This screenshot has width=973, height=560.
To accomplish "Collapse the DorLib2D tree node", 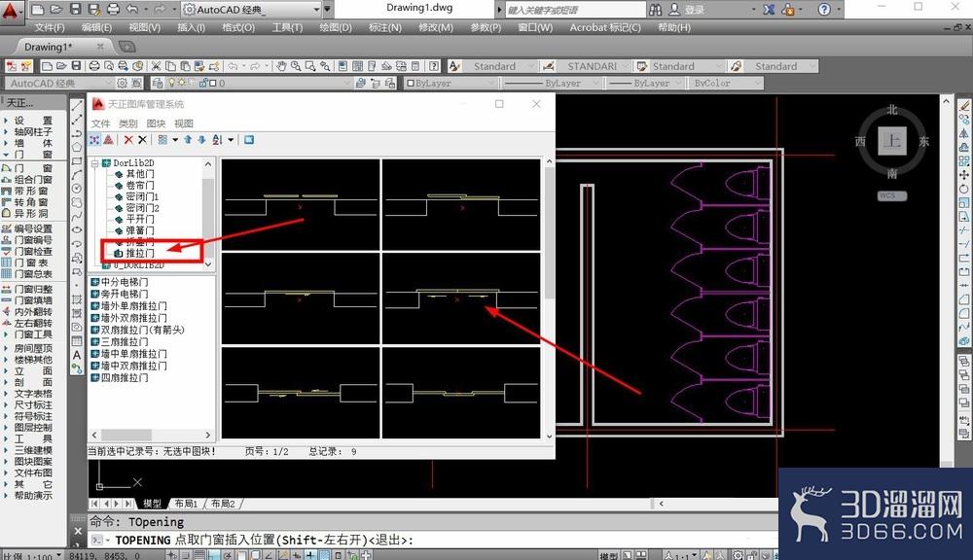I will click(x=95, y=163).
